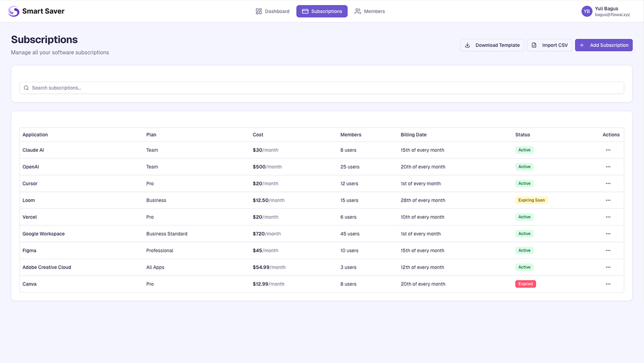Click the Add Subscription button
This screenshot has height=363, width=644.
(x=604, y=45)
